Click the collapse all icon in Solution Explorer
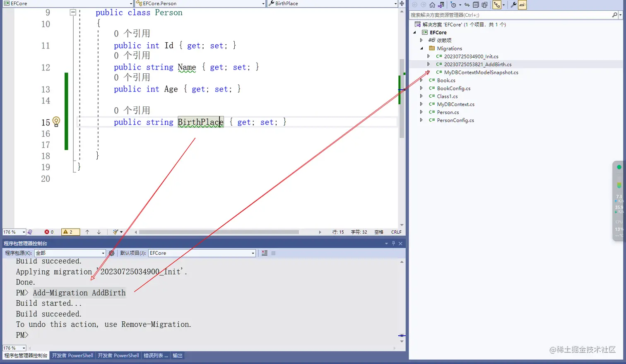The height and width of the screenshot is (364, 626). (x=476, y=5)
